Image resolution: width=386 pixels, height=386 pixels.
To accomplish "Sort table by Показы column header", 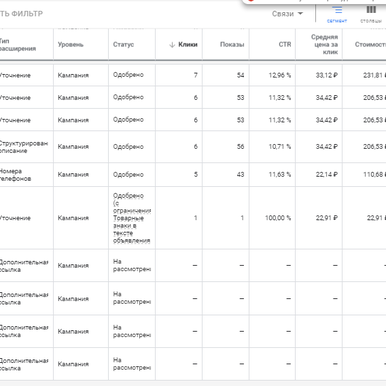I will 232,45.
